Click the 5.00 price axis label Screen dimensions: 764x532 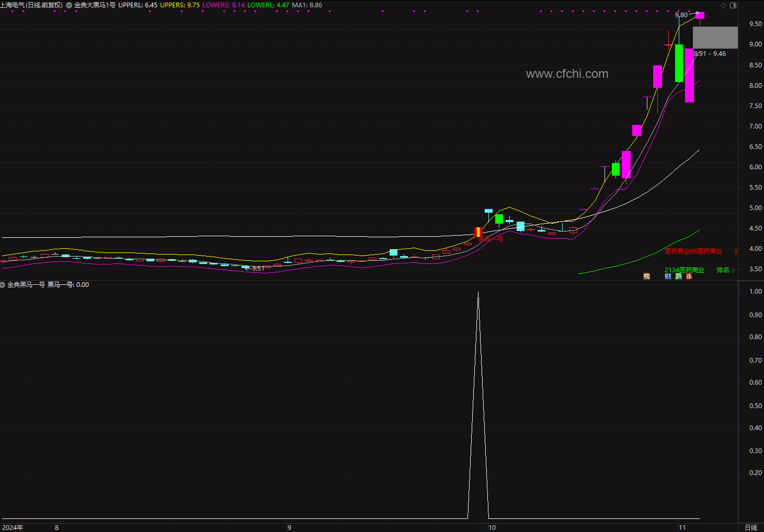click(x=755, y=208)
